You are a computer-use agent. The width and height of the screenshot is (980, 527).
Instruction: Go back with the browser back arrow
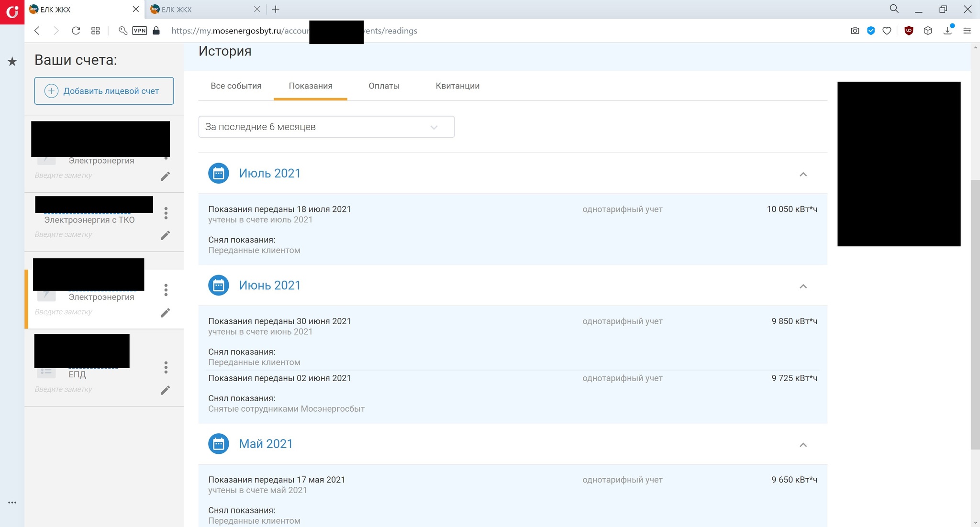click(37, 31)
